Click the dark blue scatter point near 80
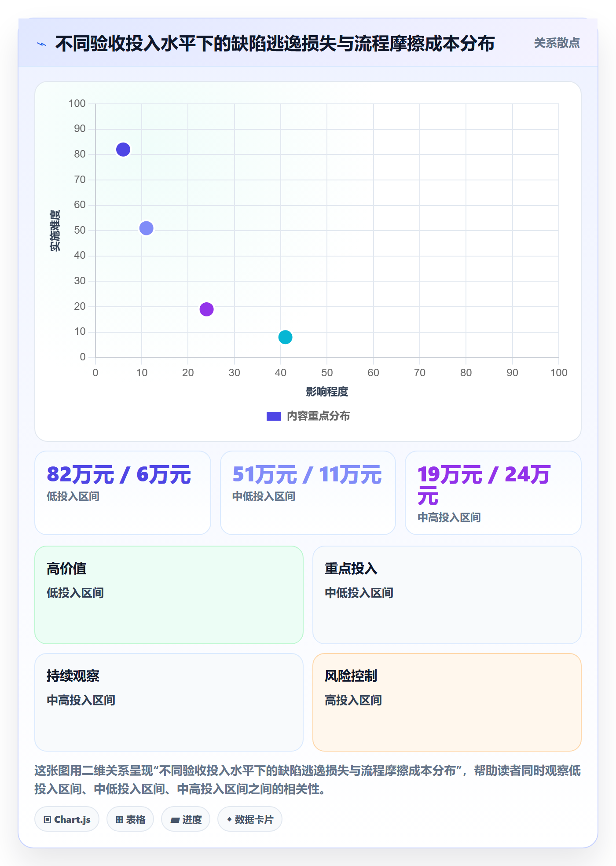Screen dimensions: 616x866 coord(123,150)
